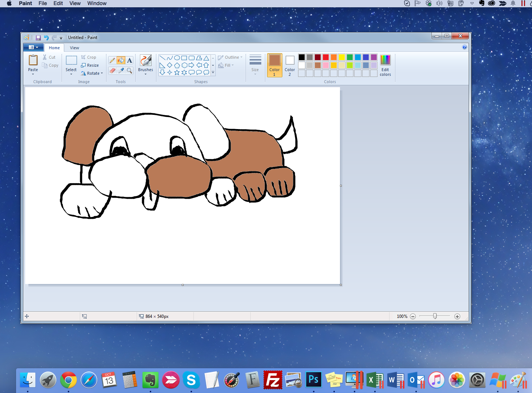Zoom in using the plus control

point(457,316)
